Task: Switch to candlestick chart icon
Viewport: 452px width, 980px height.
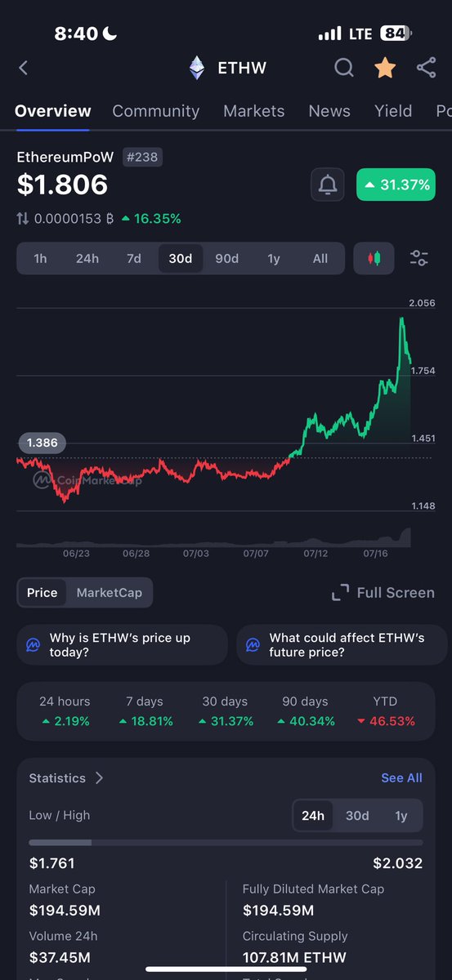Action: click(374, 258)
